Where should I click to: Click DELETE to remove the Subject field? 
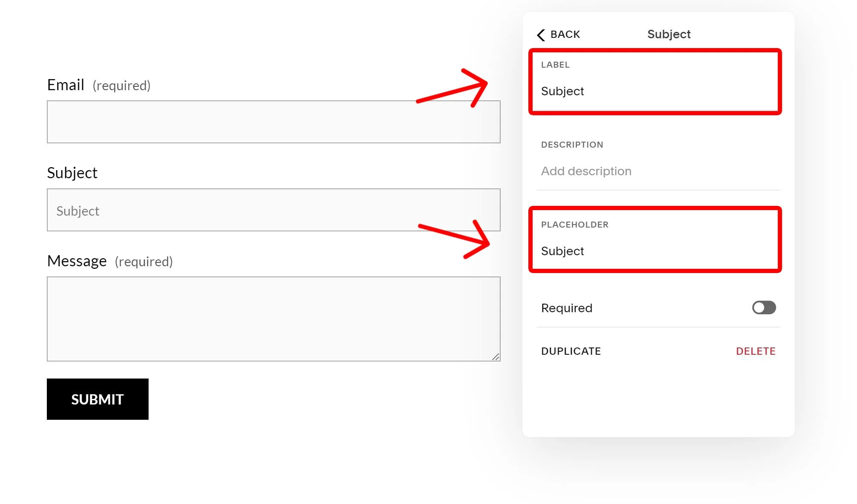point(756,351)
